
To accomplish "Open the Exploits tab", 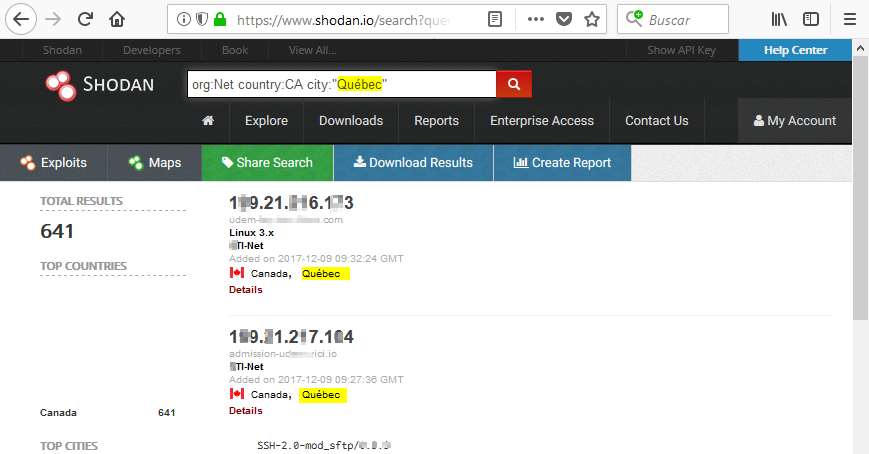I will tap(54, 163).
